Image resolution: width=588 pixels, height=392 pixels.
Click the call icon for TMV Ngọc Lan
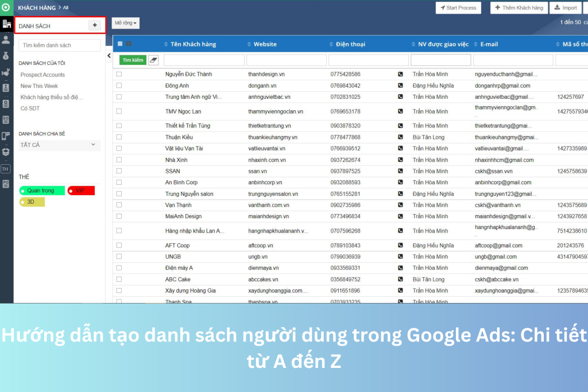[x=400, y=111]
